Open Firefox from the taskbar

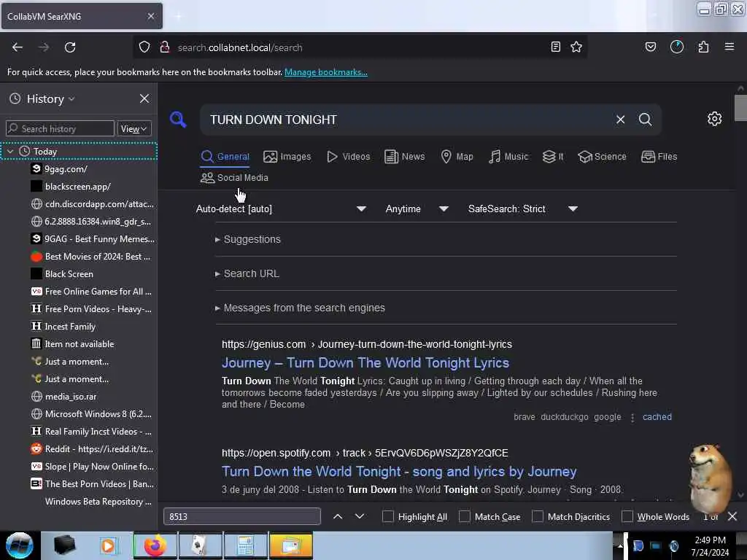click(155, 545)
